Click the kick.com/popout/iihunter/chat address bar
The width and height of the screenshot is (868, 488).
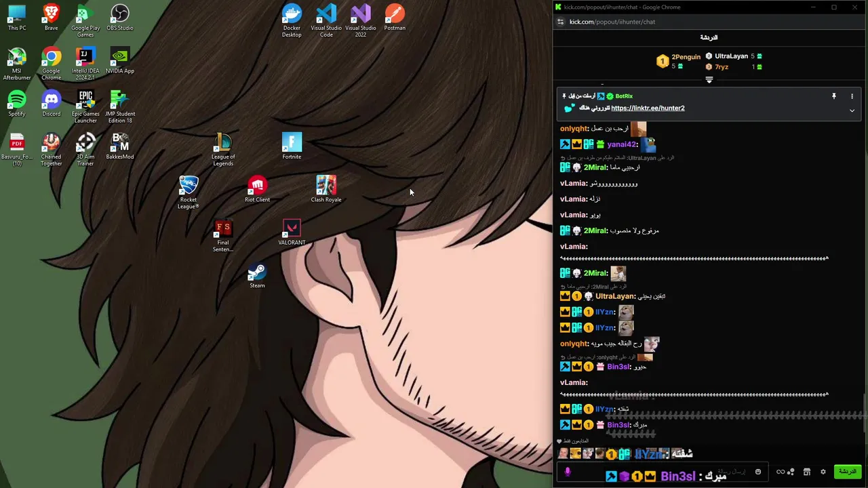pyautogui.click(x=612, y=22)
